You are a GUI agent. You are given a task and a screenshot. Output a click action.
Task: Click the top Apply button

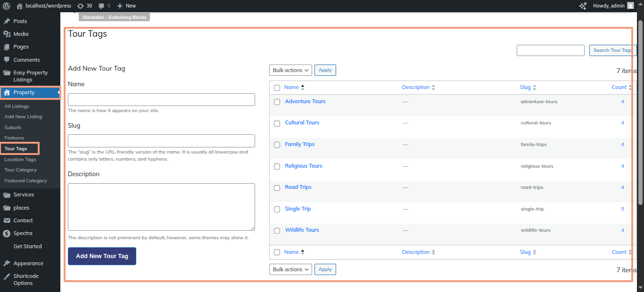click(x=325, y=70)
